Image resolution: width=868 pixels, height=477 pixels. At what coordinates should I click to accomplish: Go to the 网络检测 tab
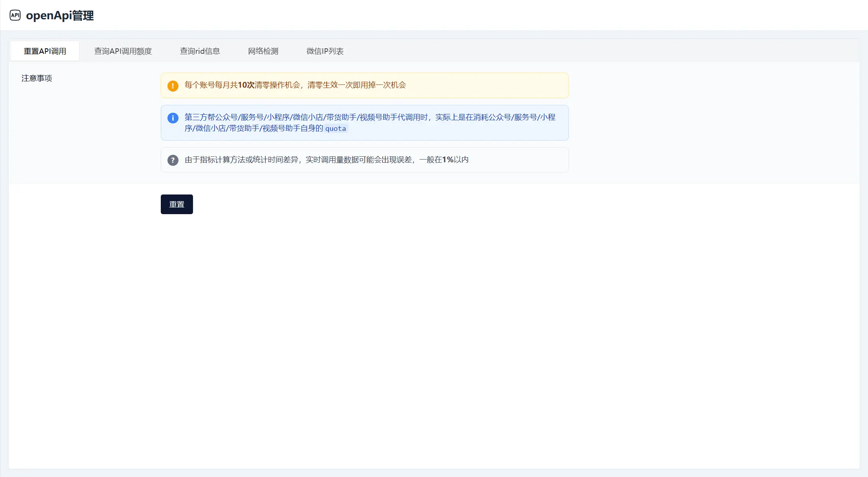pos(263,51)
